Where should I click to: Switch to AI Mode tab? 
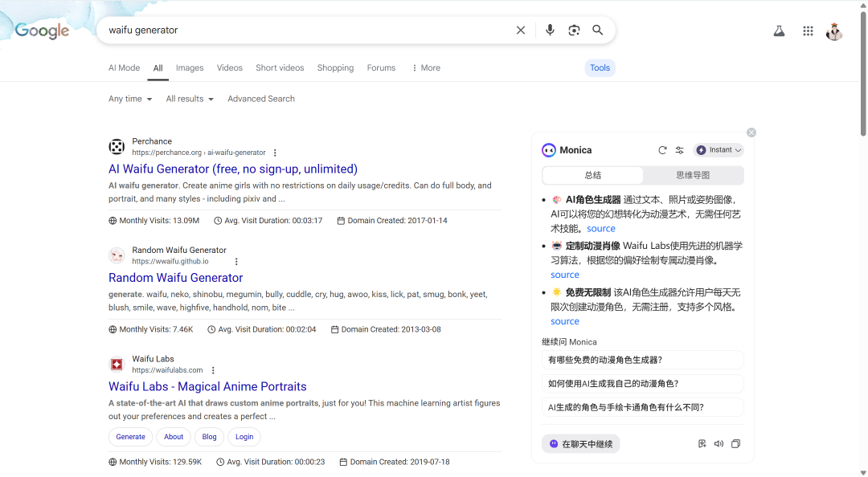pos(124,68)
